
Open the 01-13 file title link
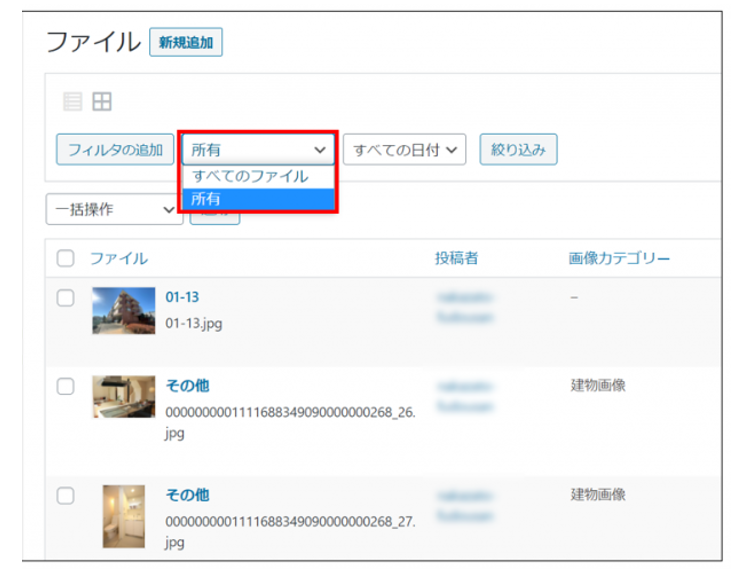pos(182,297)
